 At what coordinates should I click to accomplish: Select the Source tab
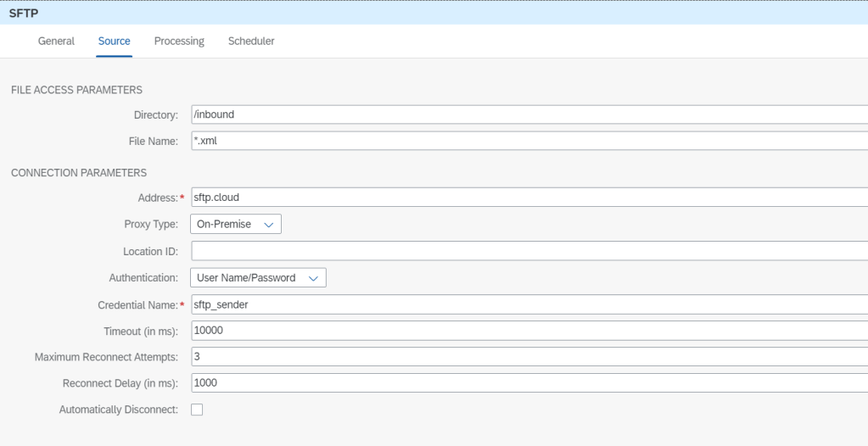pos(114,41)
